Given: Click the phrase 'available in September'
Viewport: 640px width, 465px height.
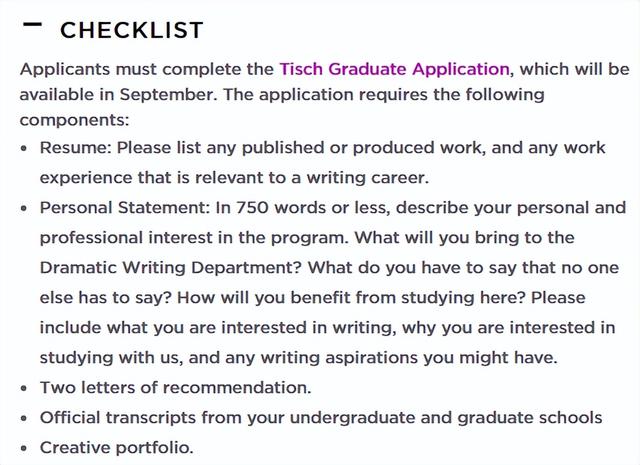Looking at the screenshot, I should [117, 95].
